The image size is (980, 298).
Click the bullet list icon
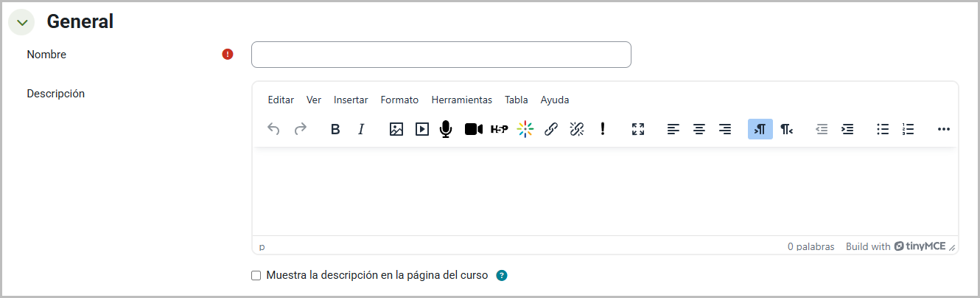pyautogui.click(x=883, y=130)
